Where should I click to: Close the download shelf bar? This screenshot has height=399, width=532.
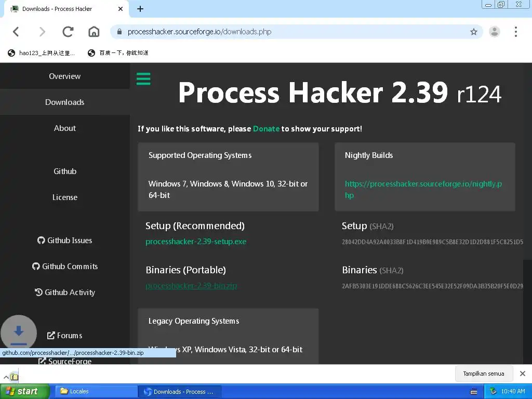click(x=523, y=374)
